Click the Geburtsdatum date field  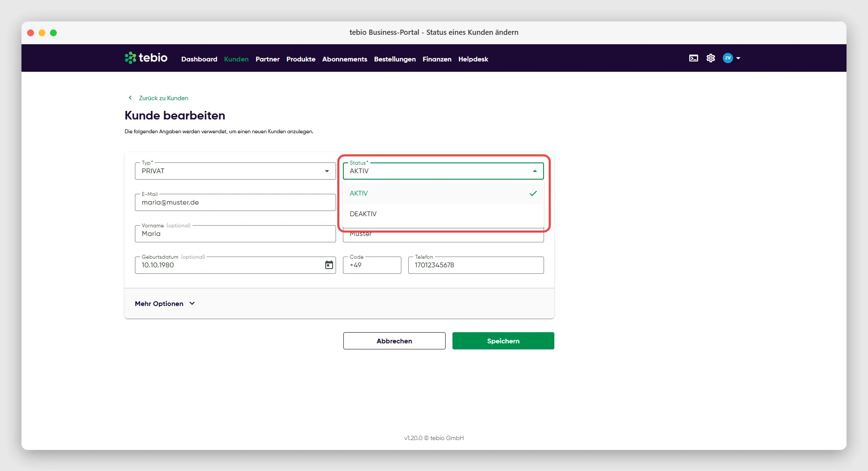coord(235,265)
